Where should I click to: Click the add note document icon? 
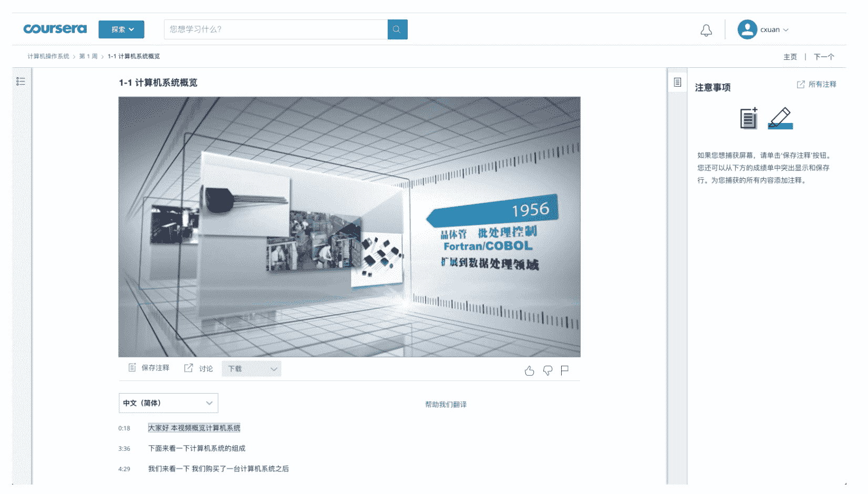748,118
